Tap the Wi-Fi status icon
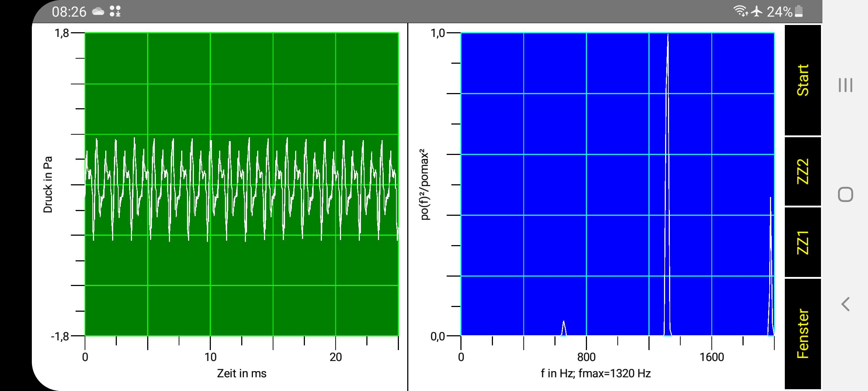The image size is (868, 391). point(740,12)
